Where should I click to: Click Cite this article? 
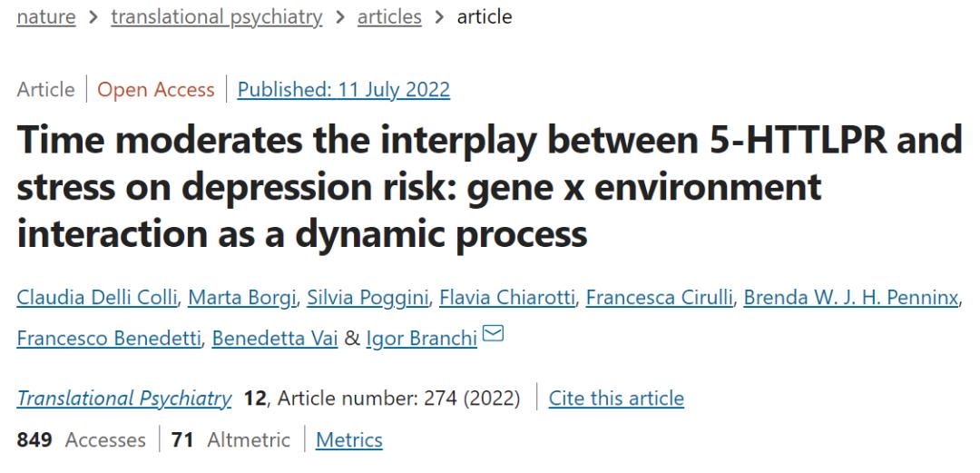(616, 398)
